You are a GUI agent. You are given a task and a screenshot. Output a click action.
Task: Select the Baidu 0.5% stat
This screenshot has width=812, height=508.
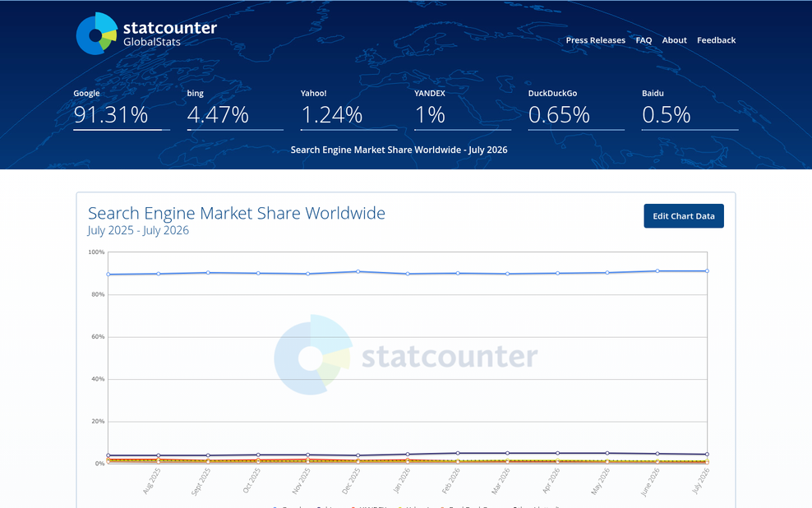coord(690,109)
